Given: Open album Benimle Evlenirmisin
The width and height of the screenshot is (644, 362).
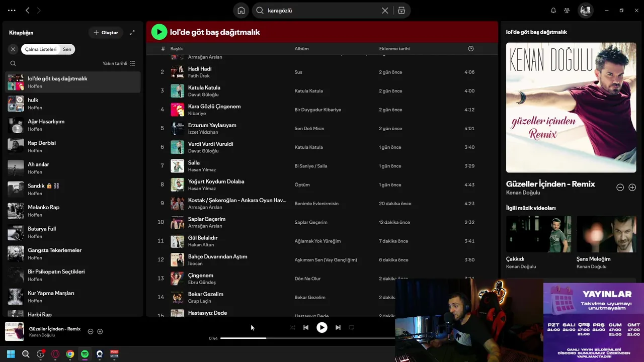Looking at the screenshot, I should tap(316, 204).
